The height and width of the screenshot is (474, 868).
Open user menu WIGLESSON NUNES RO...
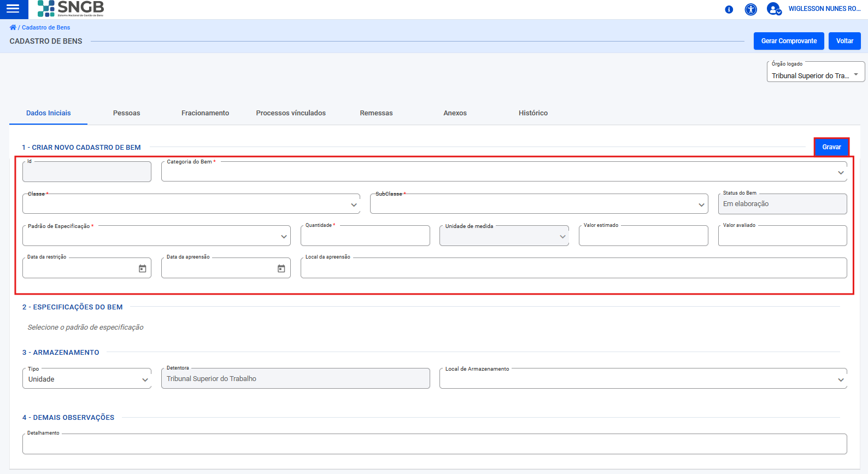(824, 9)
